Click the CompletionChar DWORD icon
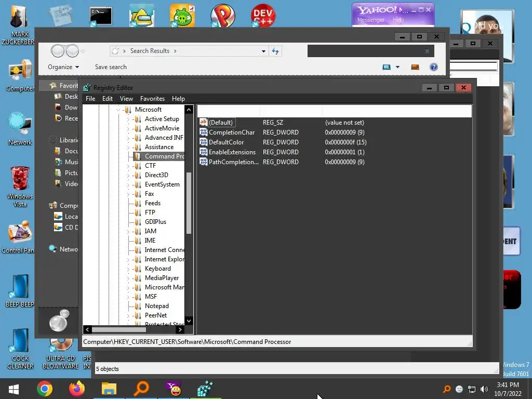The image size is (532, 399). 203,132
